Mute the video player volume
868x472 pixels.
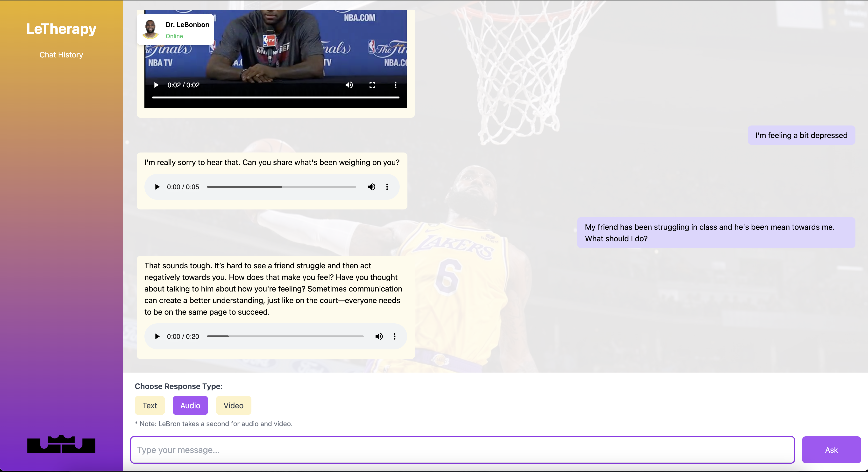[x=349, y=85]
